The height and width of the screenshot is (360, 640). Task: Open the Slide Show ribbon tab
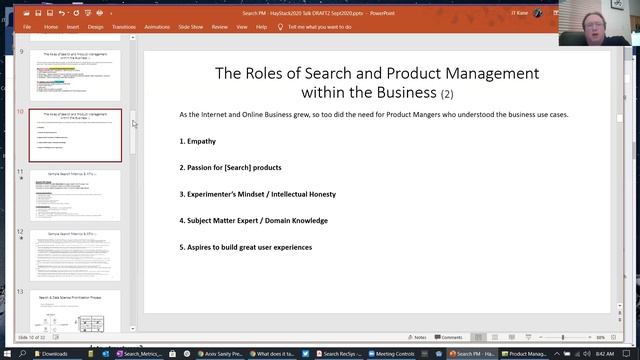191,27
